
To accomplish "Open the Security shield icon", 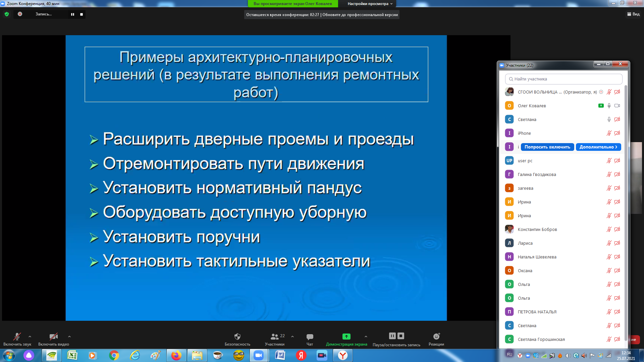I will (237, 337).
